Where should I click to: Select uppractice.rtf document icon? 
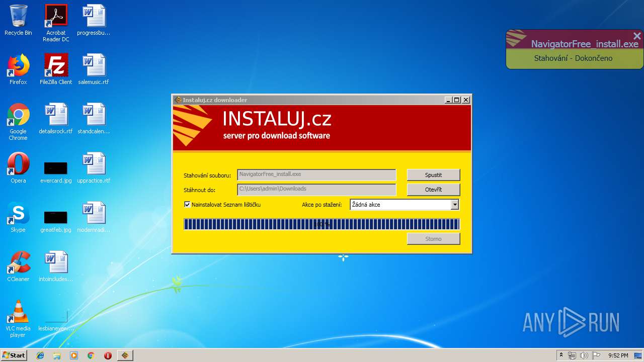tap(94, 168)
